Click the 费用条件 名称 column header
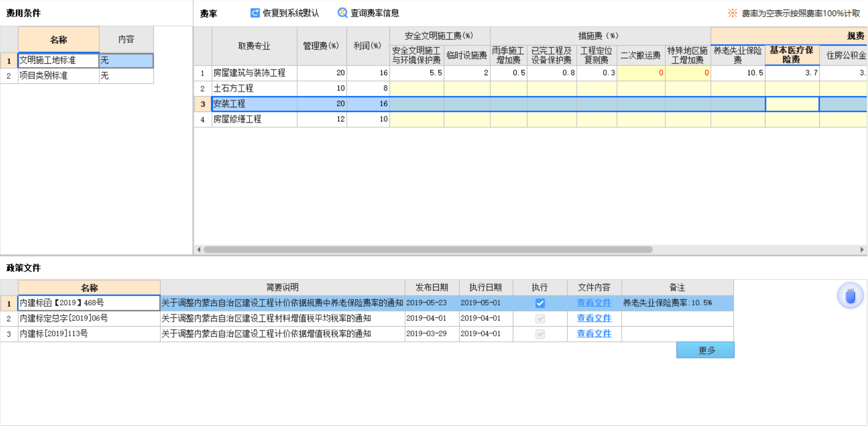 58,40
